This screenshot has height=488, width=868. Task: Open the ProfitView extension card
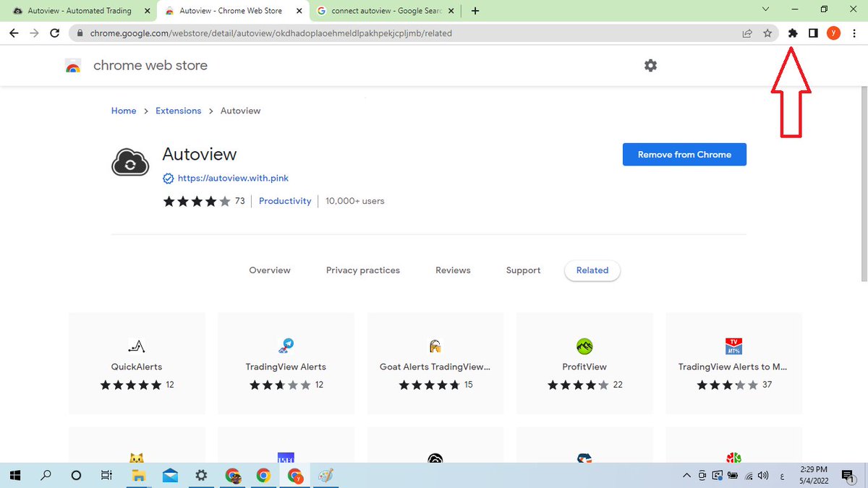click(584, 364)
